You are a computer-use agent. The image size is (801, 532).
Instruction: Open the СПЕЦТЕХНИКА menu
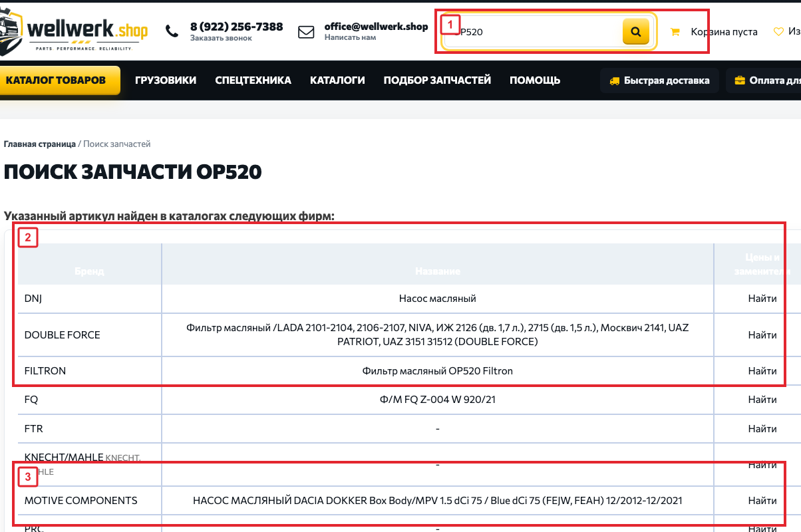click(x=253, y=80)
